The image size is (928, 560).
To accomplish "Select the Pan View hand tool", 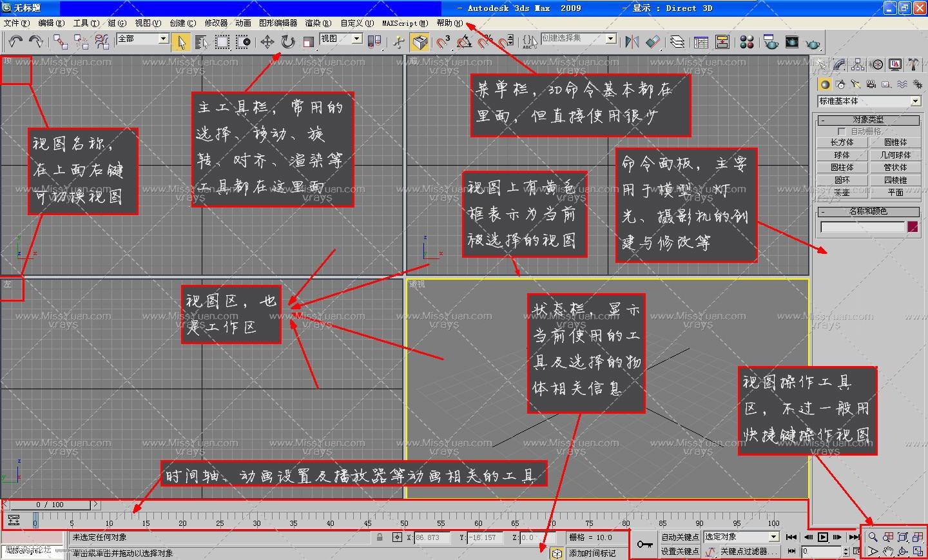I will (888, 551).
